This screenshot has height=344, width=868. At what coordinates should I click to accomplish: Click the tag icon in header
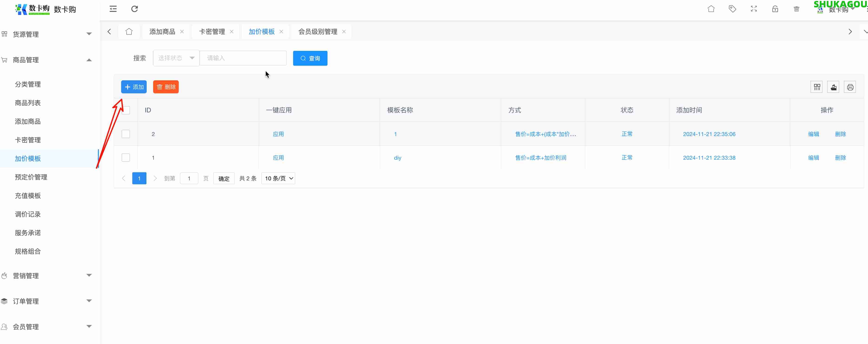[x=732, y=9]
